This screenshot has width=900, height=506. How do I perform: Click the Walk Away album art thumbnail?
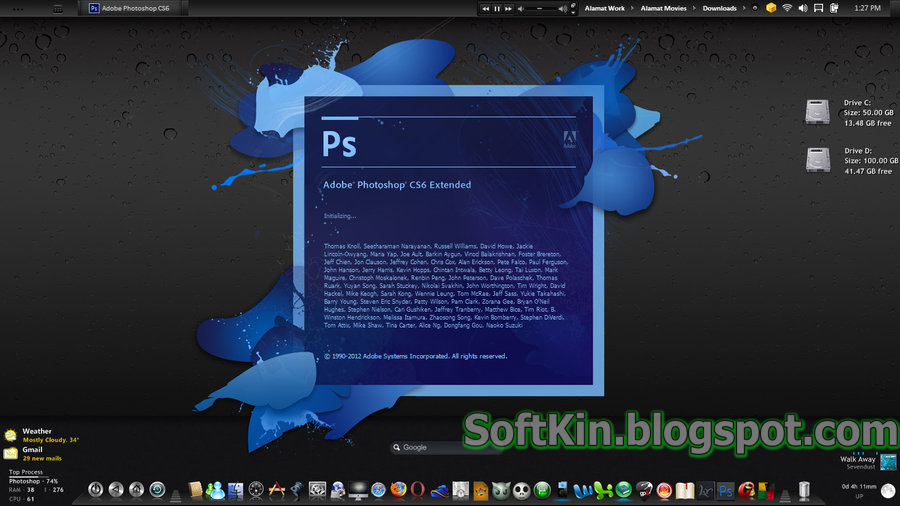click(888, 461)
